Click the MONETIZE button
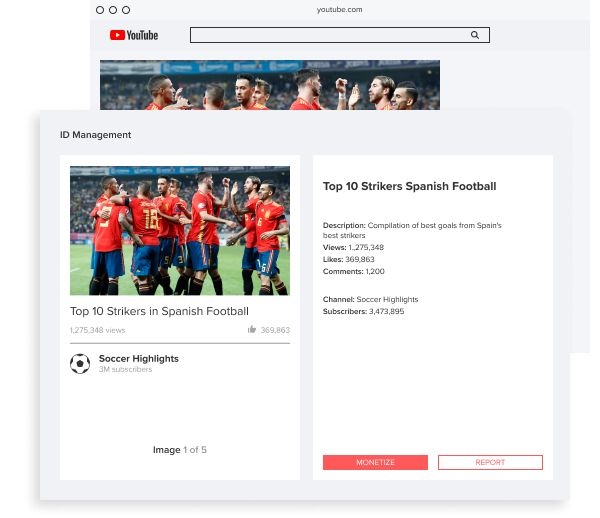 pyautogui.click(x=375, y=462)
